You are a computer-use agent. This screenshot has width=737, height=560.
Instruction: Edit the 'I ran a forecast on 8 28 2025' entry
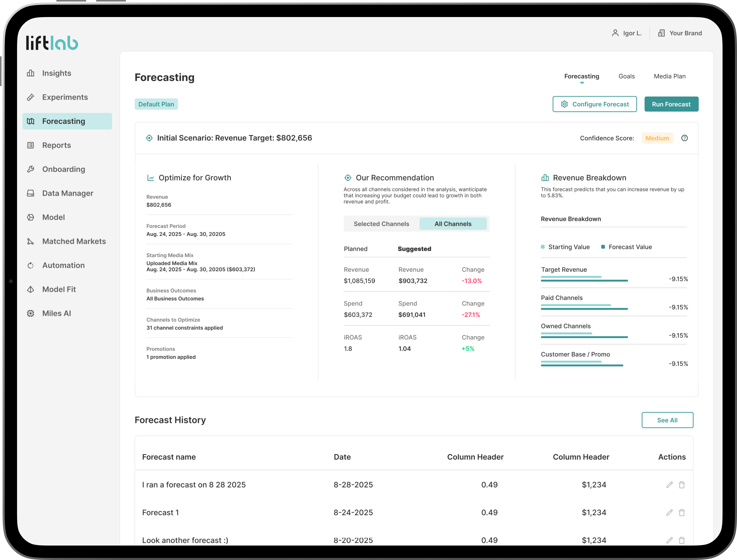point(669,485)
